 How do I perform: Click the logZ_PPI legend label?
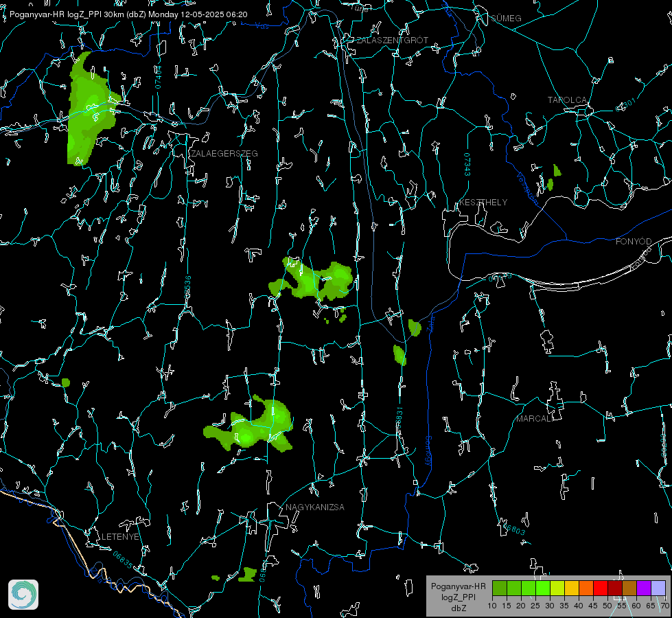click(459, 597)
